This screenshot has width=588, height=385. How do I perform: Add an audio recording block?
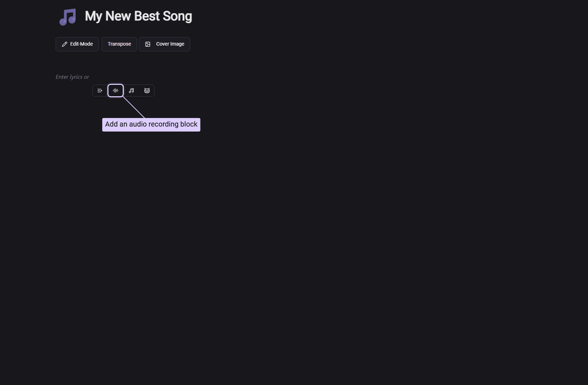point(116,91)
